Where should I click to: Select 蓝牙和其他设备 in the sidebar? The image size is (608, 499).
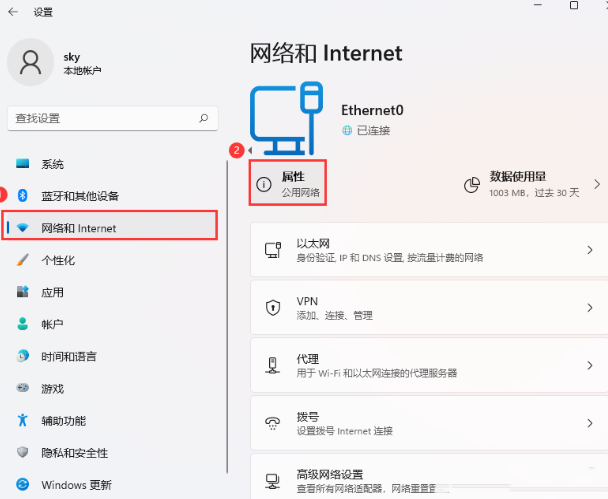(111, 196)
